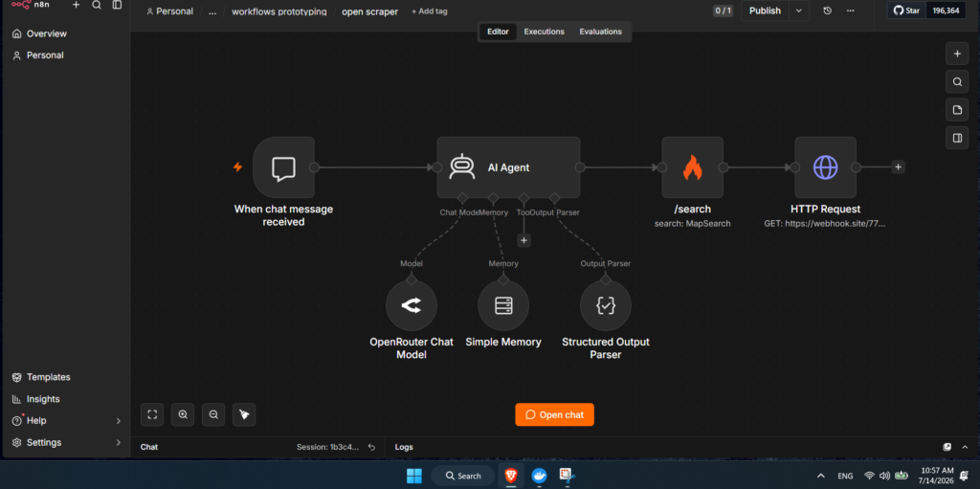
Task: Select the Simple Memory node
Action: (x=503, y=305)
